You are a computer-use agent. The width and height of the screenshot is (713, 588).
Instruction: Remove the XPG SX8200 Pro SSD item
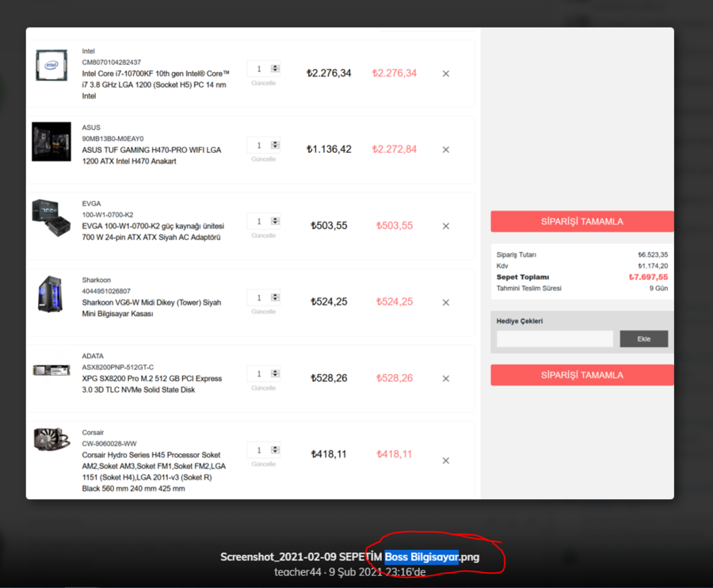pyautogui.click(x=445, y=378)
